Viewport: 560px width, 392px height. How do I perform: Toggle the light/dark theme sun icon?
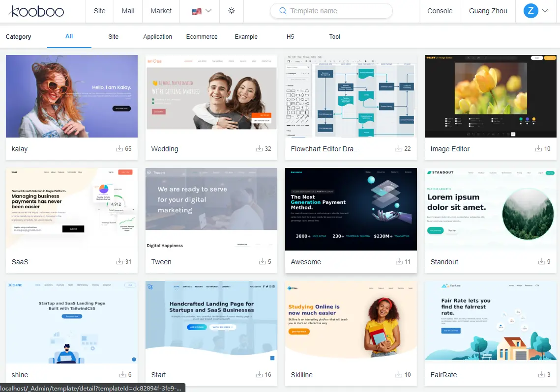click(x=232, y=11)
